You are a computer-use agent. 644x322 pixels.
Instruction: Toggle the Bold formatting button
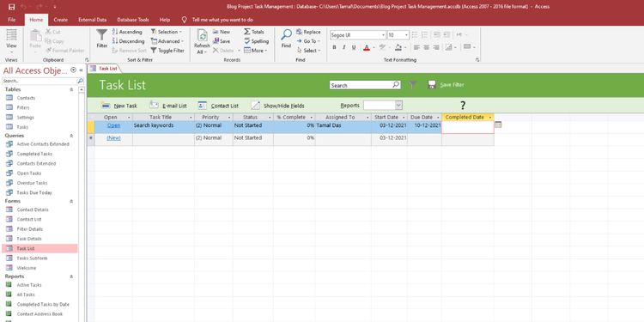334,47
